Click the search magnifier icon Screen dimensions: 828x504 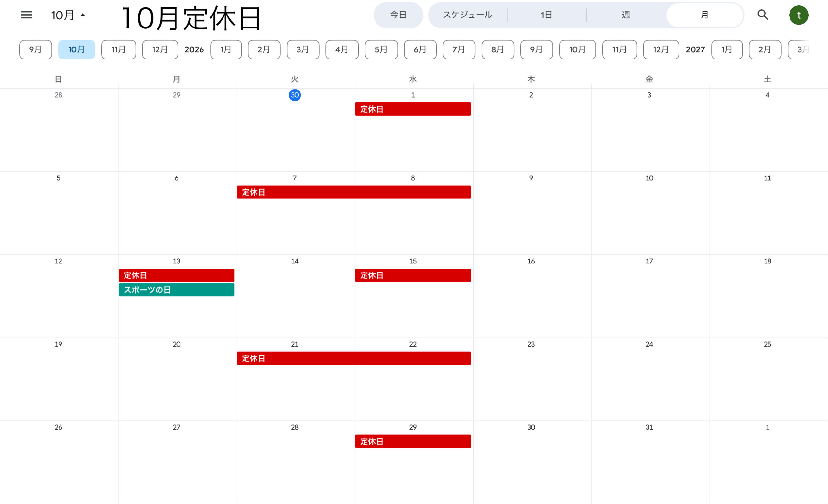coord(762,15)
